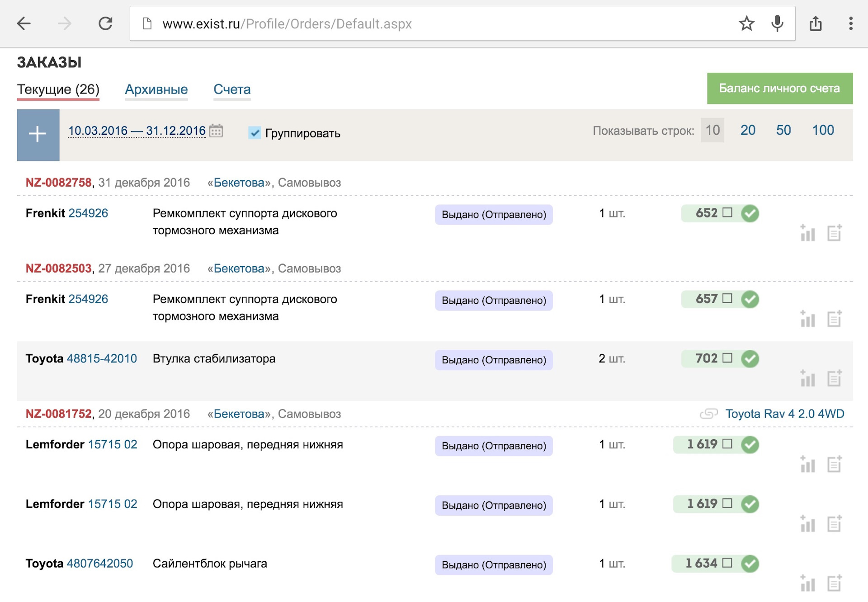This screenshot has height=602, width=868.
Task: Tick the checkbox beside price 652
Action: (727, 212)
